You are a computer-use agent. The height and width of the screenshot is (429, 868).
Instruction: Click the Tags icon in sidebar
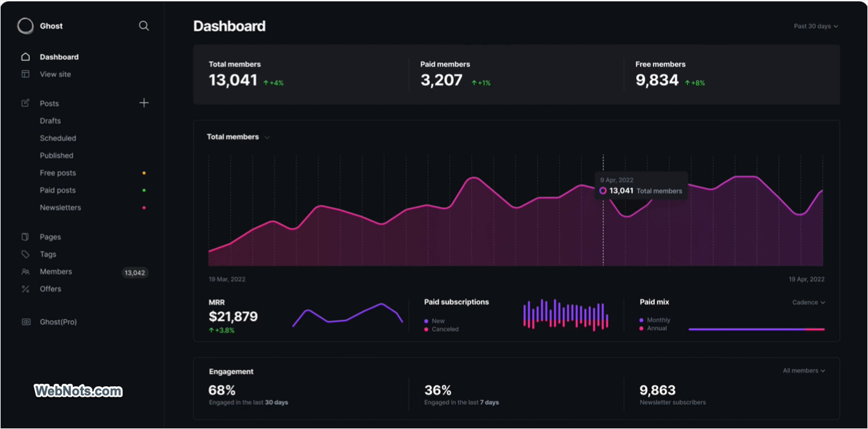click(x=26, y=255)
